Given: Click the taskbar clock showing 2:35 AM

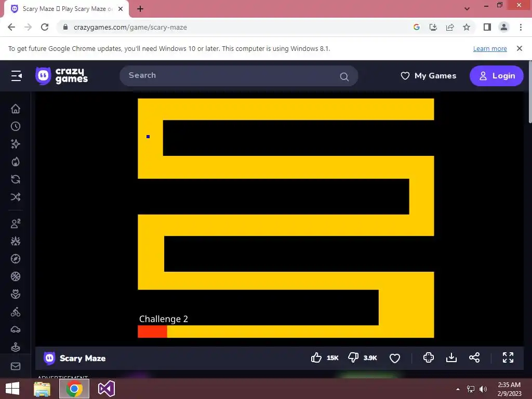Looking at the screenshot, I should click(509, 389).
